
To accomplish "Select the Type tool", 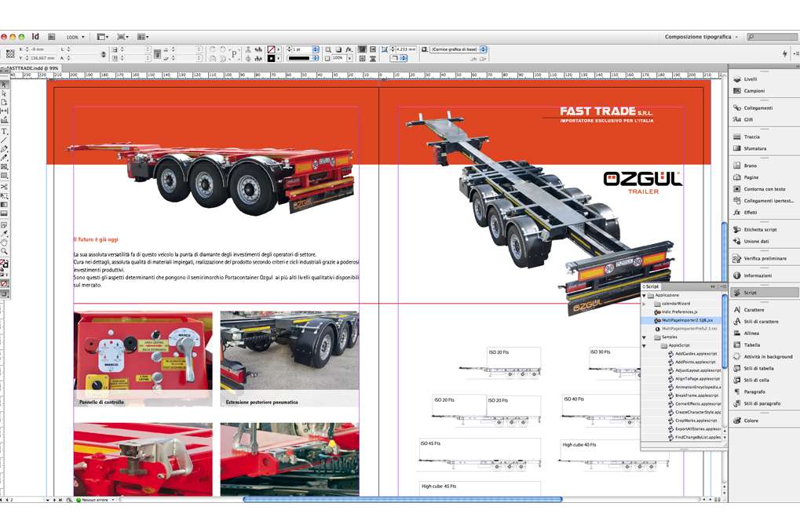I will tap(4, 132).
